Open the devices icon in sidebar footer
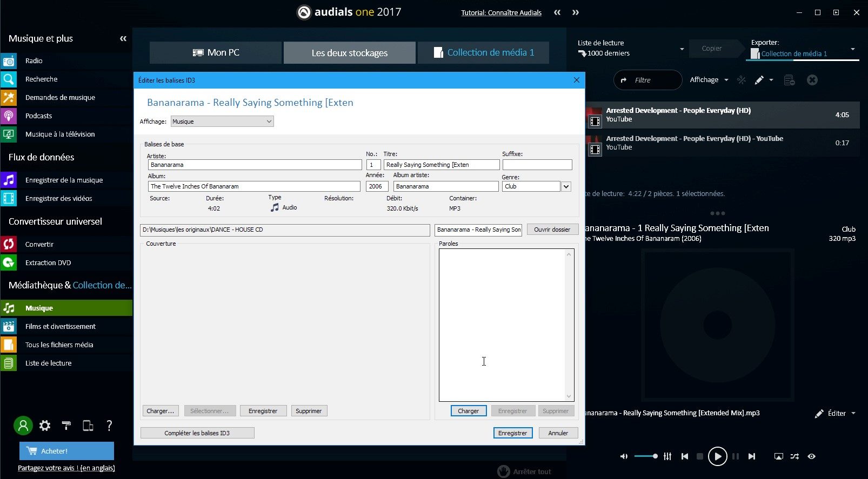868x479 pixels. [x=88, y=426]
